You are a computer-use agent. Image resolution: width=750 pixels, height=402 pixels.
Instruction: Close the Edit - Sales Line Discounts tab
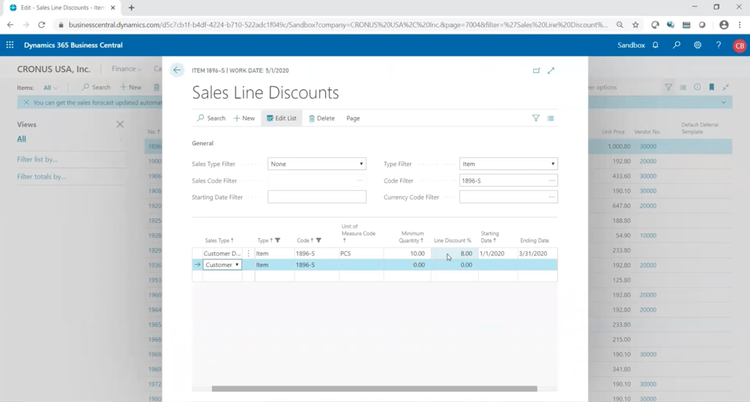[113, 8]
